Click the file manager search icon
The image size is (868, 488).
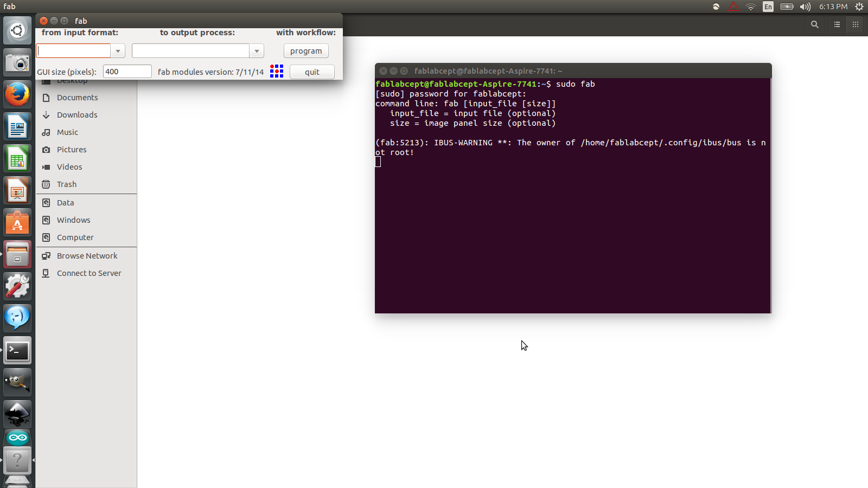pos(814,24)
